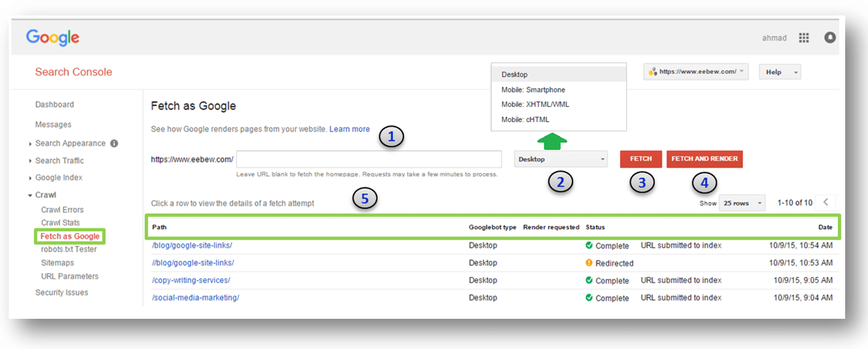Open the Help dropdown
Screen dimensions: 868x349
[x=780, y=72]
